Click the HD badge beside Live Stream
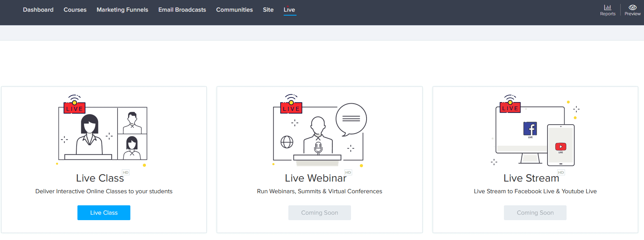The image size is (644, 240). [x=561, y=173]
